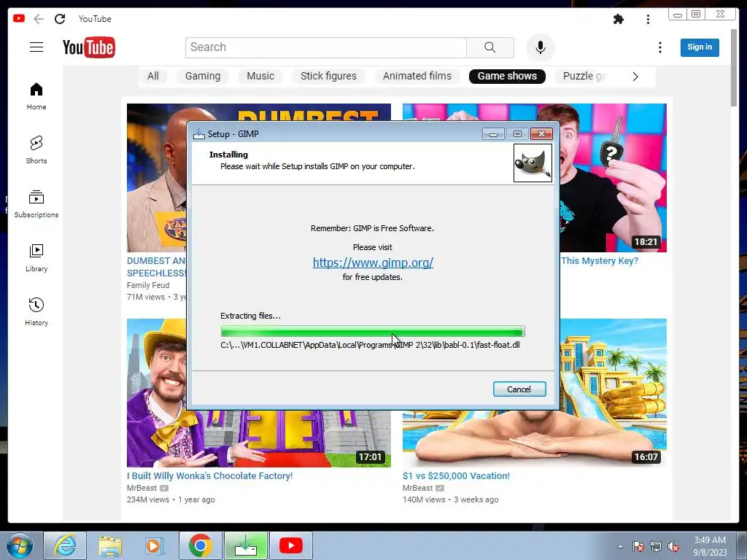Close the GIMP Setup window
The height and width of the screenshot is (560, 747).
[x=542, y=134]
